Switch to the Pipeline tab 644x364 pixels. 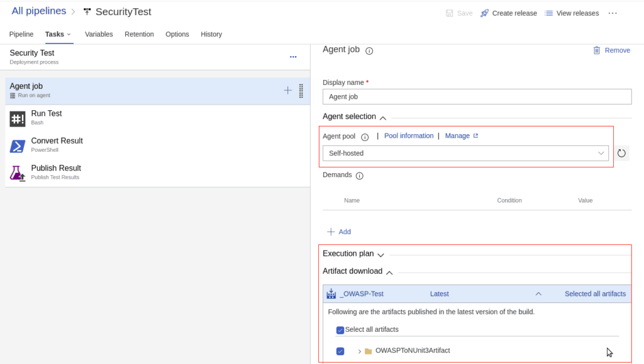tap(21, 34)
